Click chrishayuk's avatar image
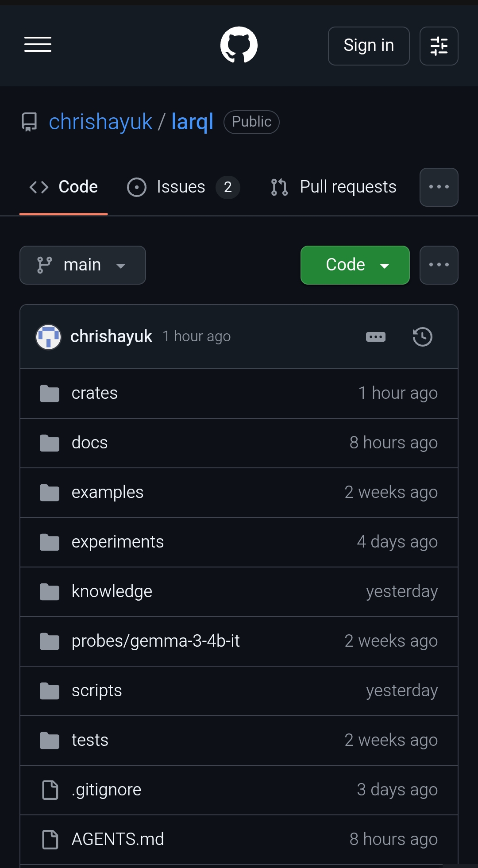The image size is (478, 868). (x=48, y=337)
